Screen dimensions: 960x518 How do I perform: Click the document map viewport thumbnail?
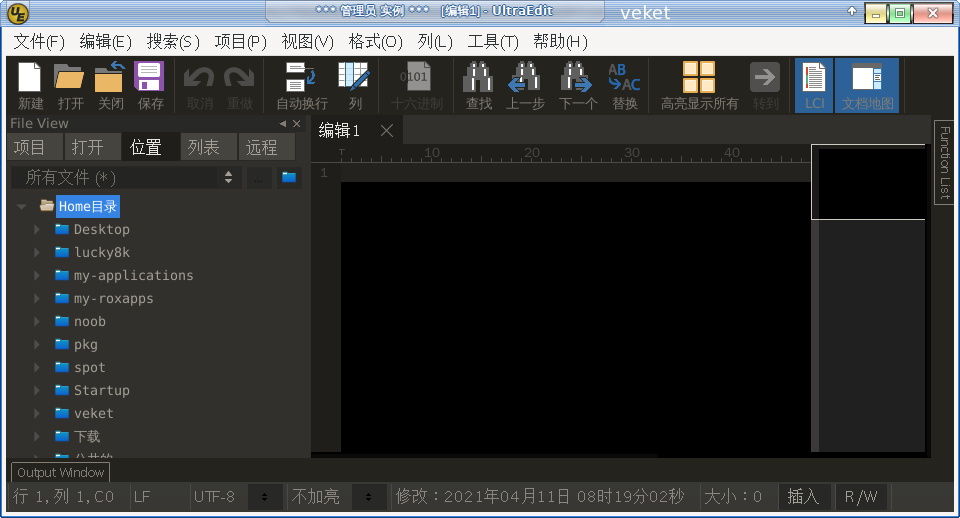[868, 182]
